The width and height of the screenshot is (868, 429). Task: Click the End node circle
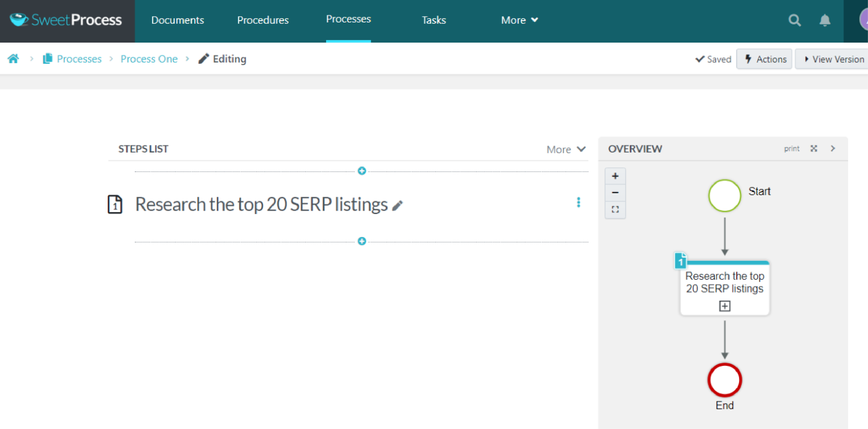click(x=724, y=380)
